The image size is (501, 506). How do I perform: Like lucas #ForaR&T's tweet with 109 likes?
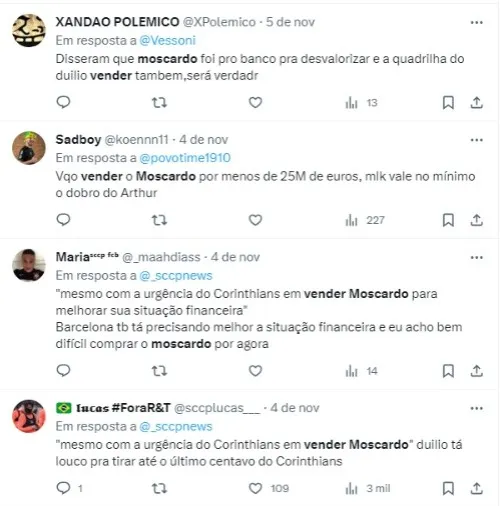pyautogui.click(x=255, y=488)
